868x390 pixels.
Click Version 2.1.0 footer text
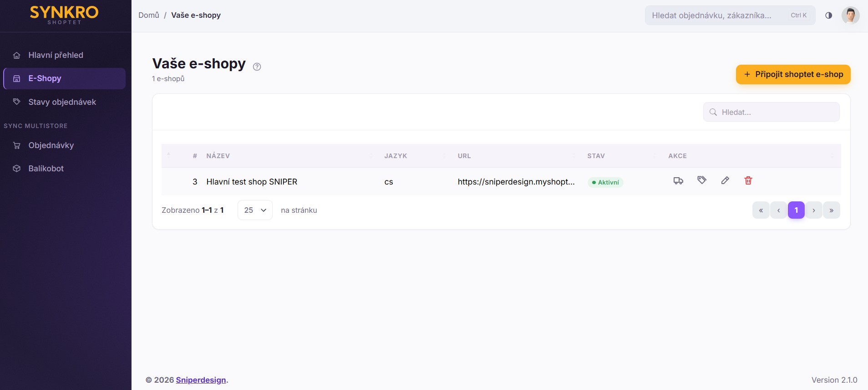834,380
